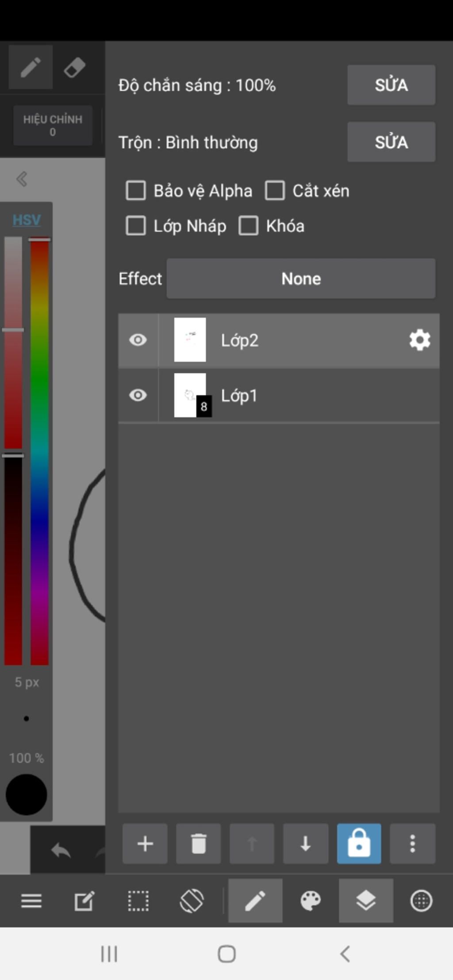Move layer down with down arrow

[x=305, y=843]
